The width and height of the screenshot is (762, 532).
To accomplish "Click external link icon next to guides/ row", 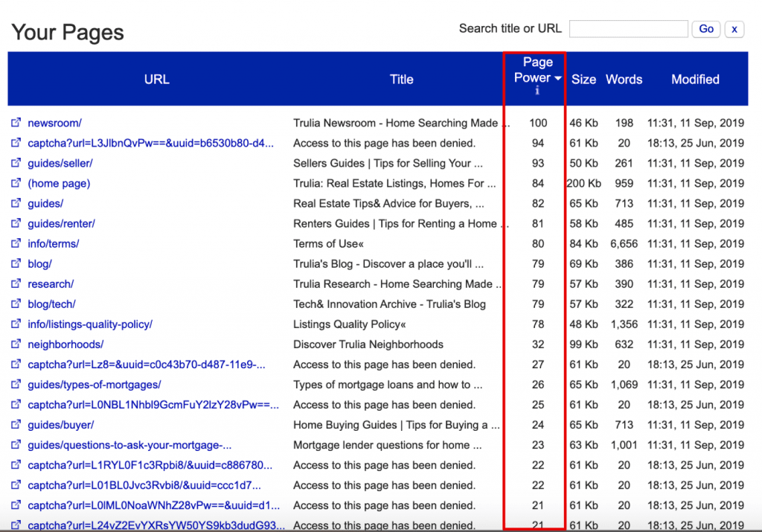I will (16, 203).
